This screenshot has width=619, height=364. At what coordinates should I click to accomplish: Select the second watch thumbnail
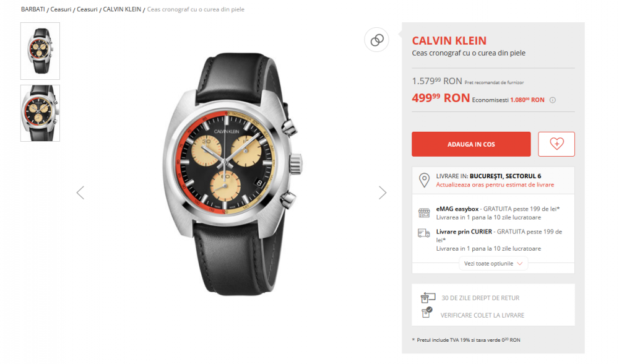(40, 113)
